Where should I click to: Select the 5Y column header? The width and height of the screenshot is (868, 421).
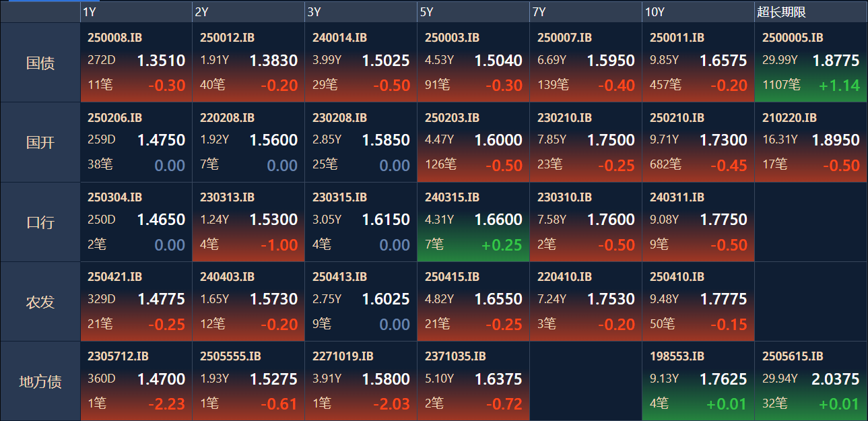tap(473, 12)
